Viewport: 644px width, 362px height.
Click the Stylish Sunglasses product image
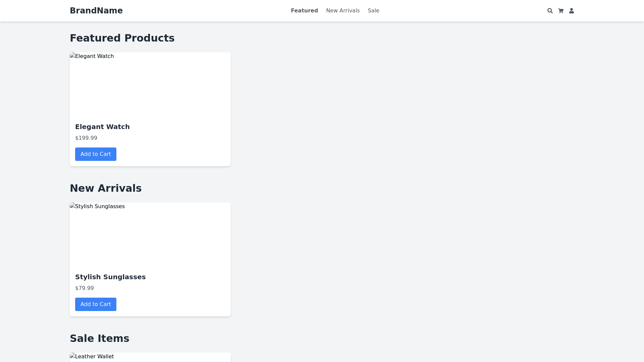150,235
